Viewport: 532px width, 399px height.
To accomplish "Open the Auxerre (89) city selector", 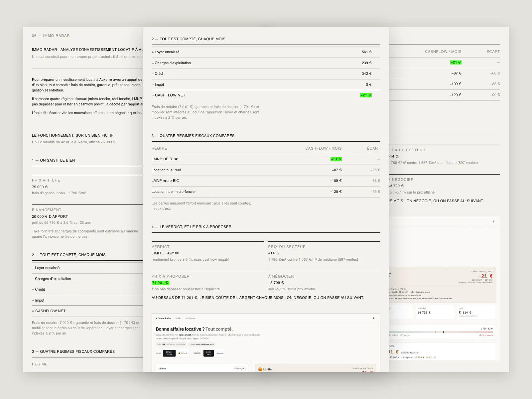I will tap(239, 368).
